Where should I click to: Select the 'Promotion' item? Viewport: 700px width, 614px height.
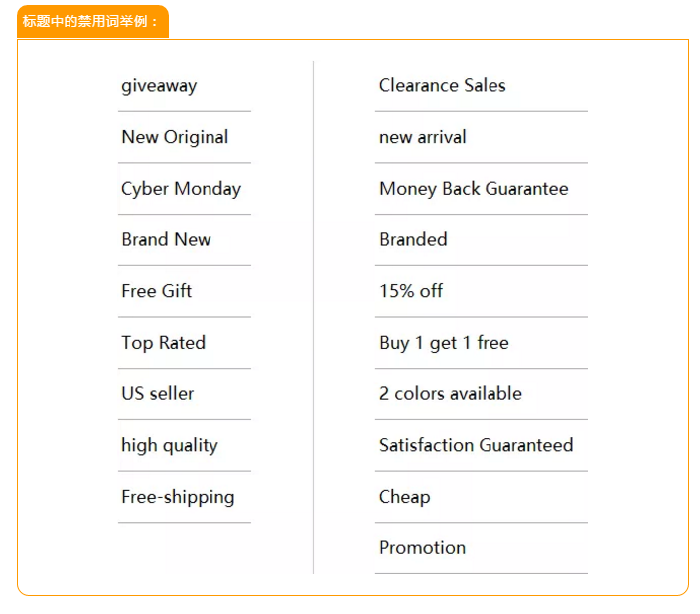pos(422,547)
